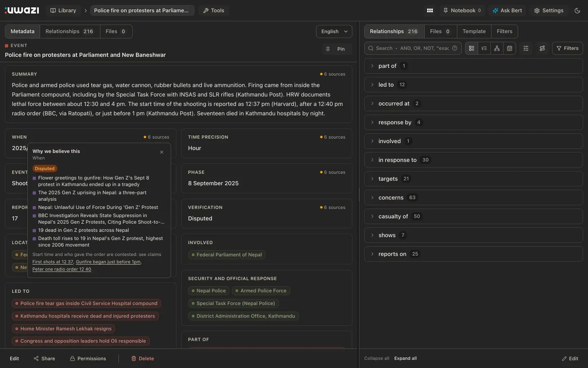Expand the 'occurred at' group
Viewport: 588px width, 368px height.
(x=473, y=103)
